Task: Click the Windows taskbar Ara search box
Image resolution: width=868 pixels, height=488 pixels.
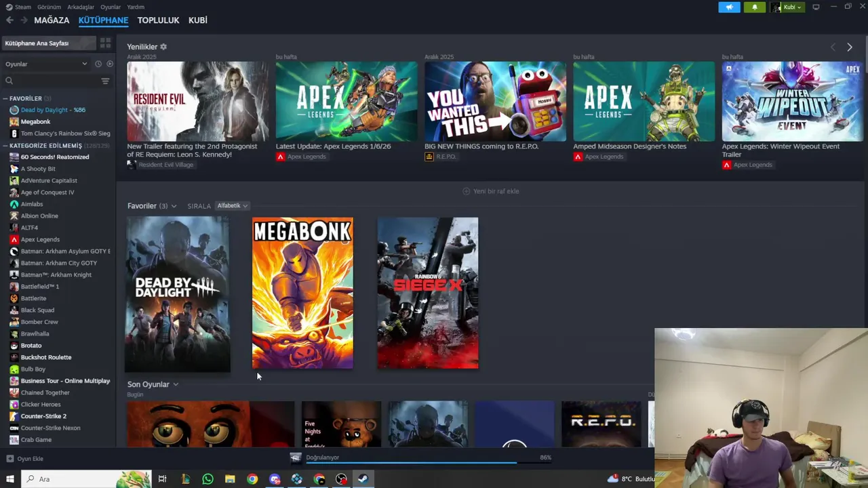Action: coord(86,479)
